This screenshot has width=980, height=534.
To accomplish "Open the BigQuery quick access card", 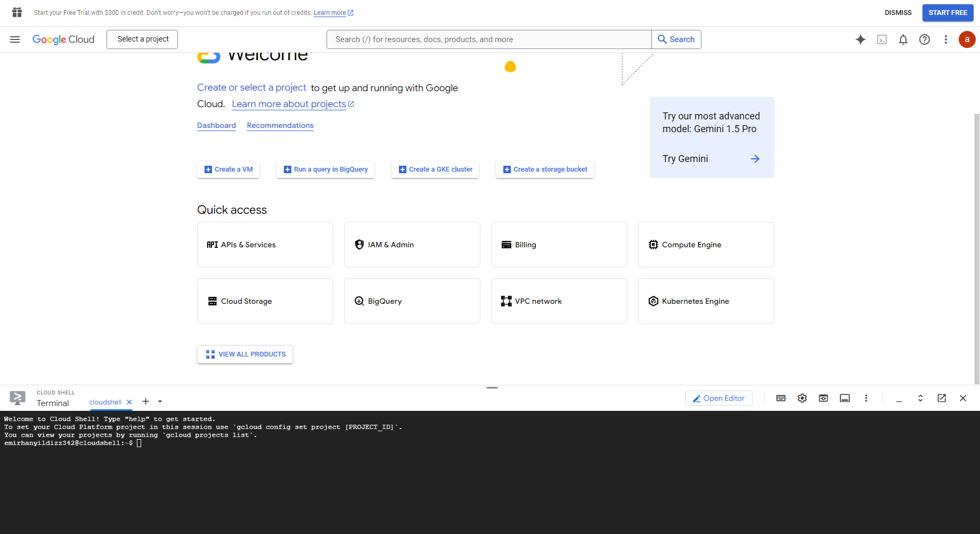I will click(x=412, y=301).
